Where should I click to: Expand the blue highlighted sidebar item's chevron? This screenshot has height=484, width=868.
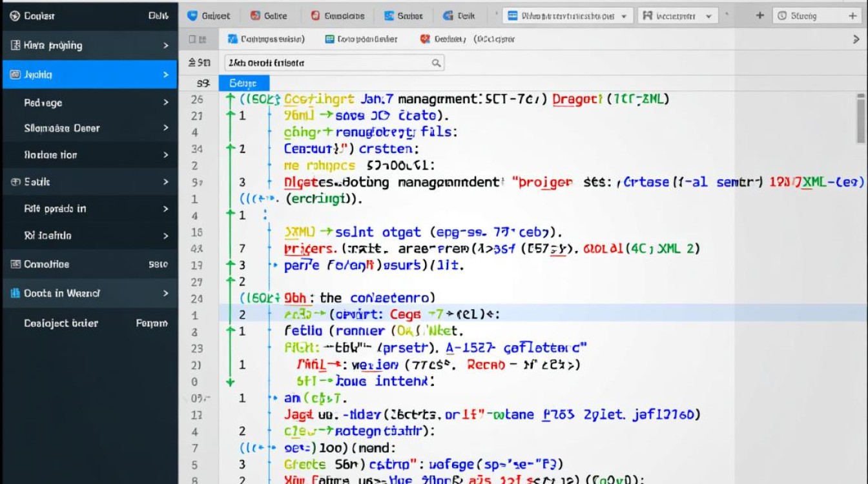(165, 75)
